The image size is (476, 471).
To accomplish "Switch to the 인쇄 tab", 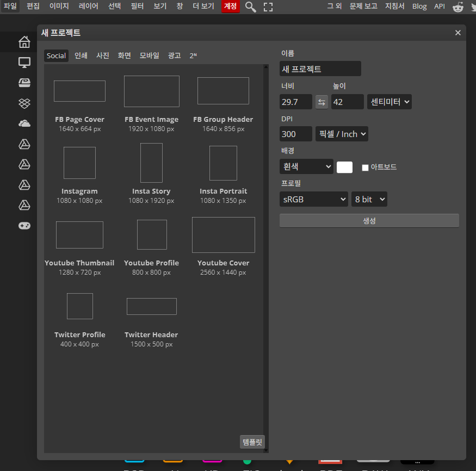I will (x=81, y=55).
